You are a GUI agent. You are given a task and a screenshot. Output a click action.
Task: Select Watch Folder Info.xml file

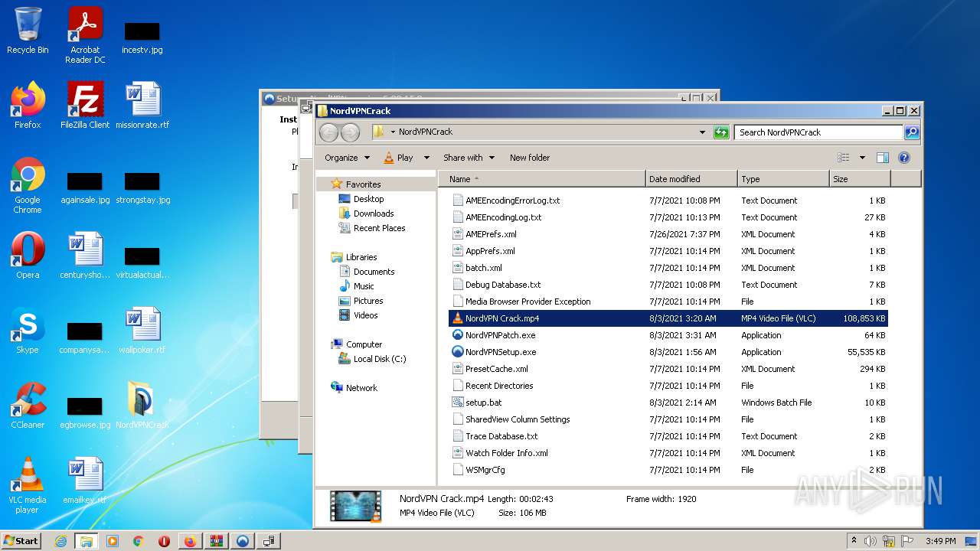click(x=668, y=453)
